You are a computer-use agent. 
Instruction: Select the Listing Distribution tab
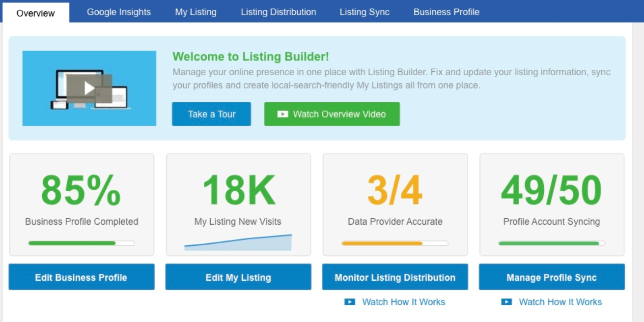[x=278, y=12]
